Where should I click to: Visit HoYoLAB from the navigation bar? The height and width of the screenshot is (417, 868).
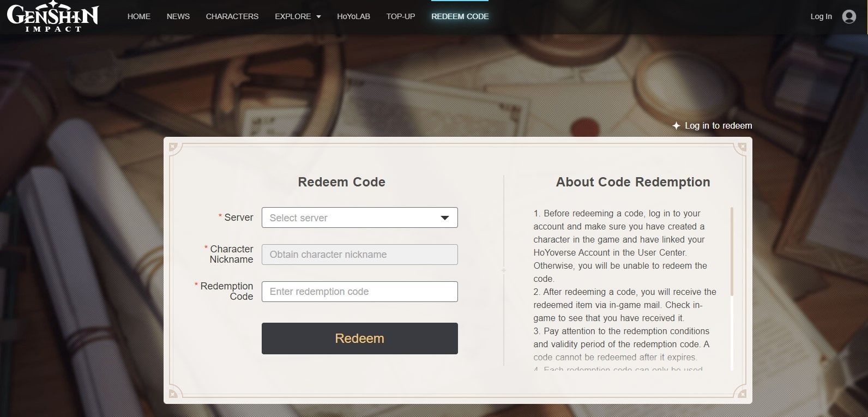[x=353, y=16]
